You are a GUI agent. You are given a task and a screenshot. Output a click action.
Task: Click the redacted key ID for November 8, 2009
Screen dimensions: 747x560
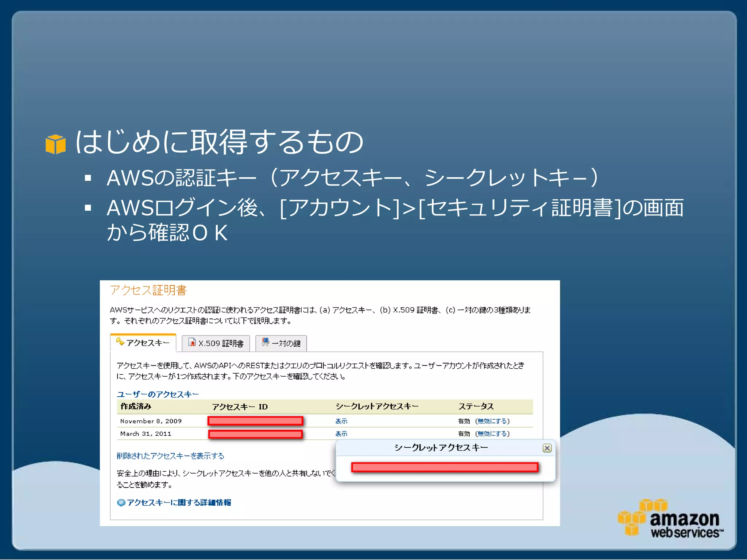click(x=255, y=421)
